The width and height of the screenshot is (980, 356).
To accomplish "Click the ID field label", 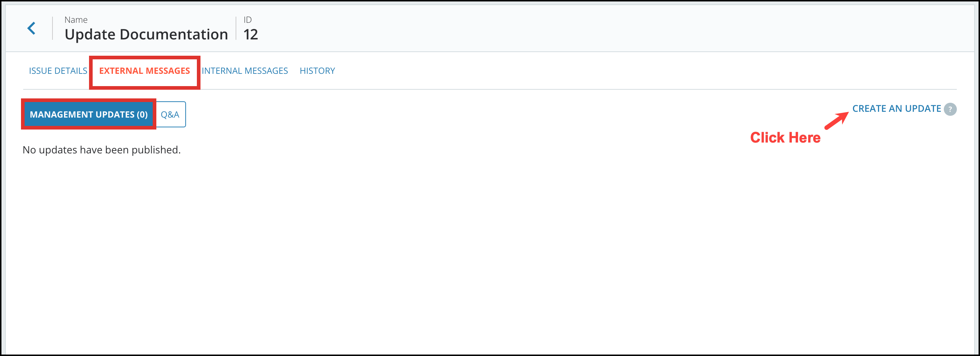I will click(248, 20).
